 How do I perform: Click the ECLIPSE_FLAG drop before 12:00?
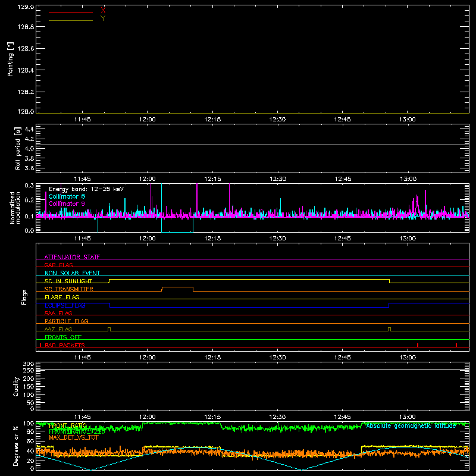point(109,305)
